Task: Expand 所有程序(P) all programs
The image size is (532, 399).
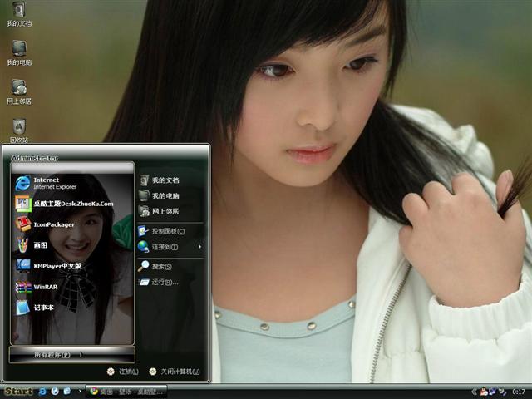Action: tap(72, 355)
